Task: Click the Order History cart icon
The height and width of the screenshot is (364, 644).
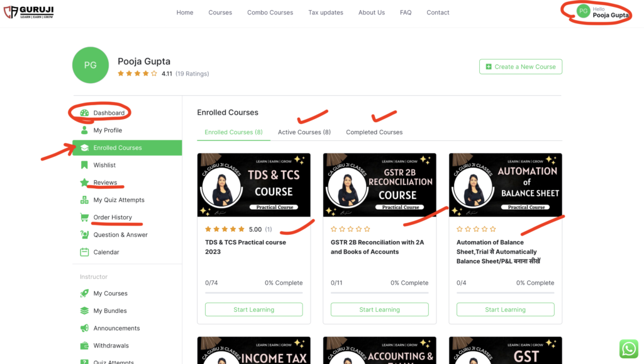Action: coord(84,217)
